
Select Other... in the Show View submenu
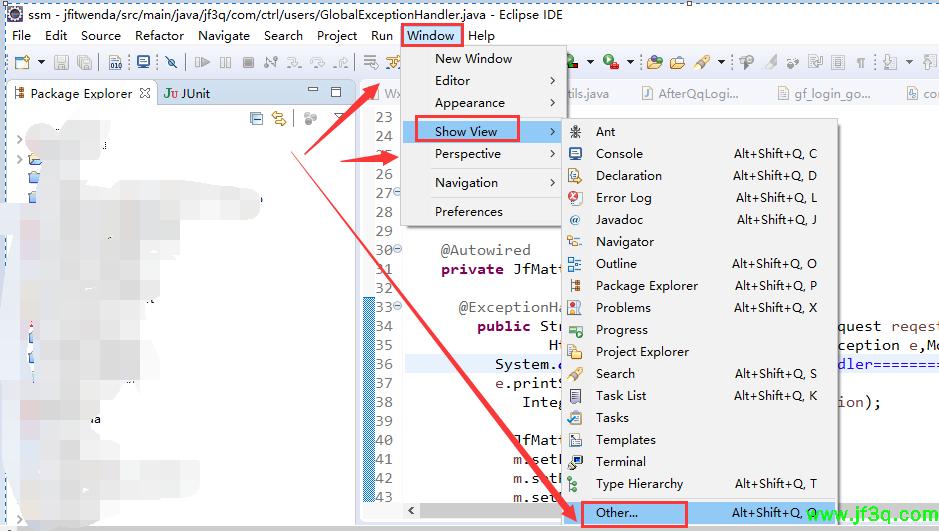point(616,513)
